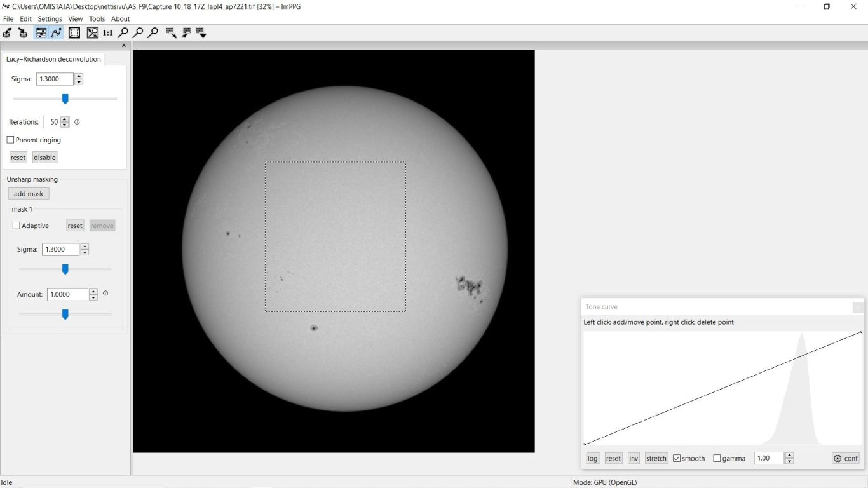Click the Lucy-Richardson Sigma slider handle
Viewport: 868px width, 488px height.
point(65,99)
